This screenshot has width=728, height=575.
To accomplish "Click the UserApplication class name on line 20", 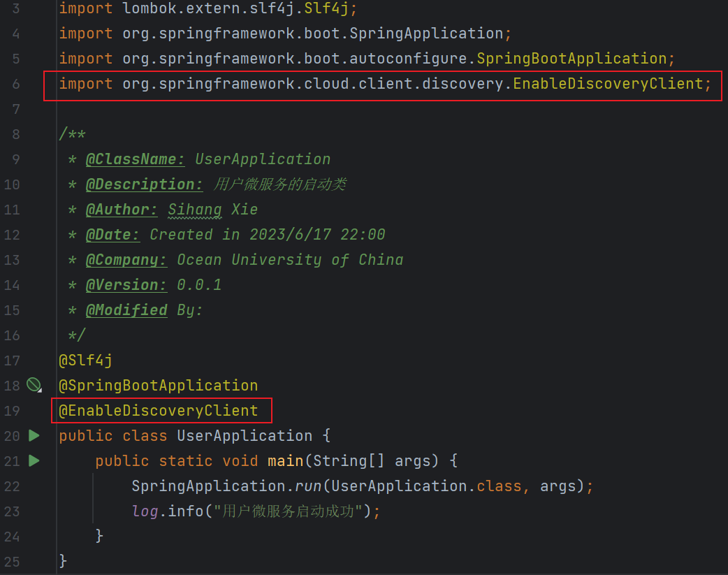I will 244,435.
